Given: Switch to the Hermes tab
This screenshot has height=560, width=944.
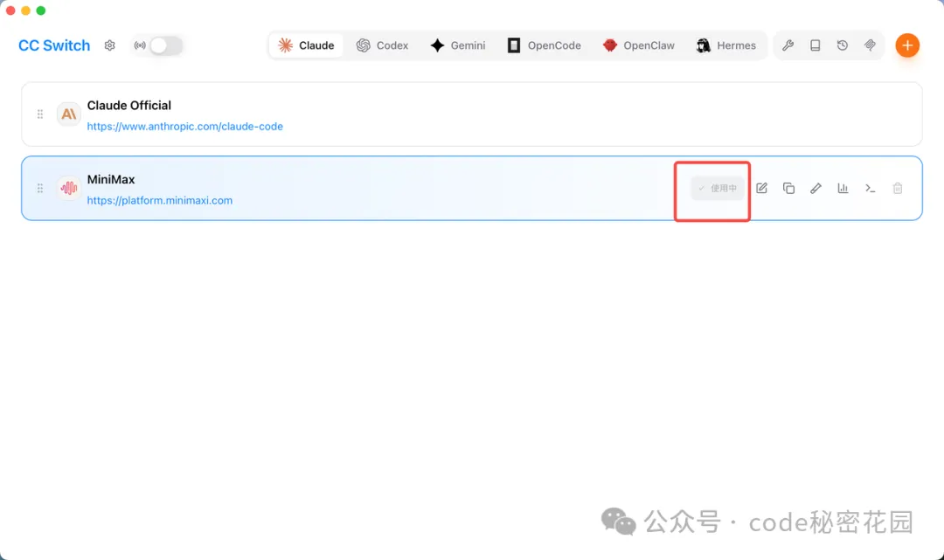Looking at the screenshot, I should 726,45.
